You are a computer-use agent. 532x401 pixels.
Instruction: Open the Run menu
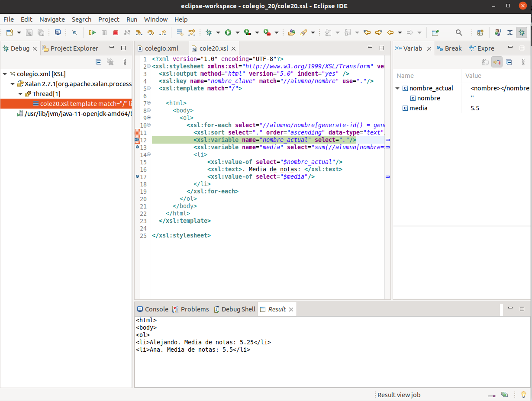pyautogui.click(x=132, y=19)
